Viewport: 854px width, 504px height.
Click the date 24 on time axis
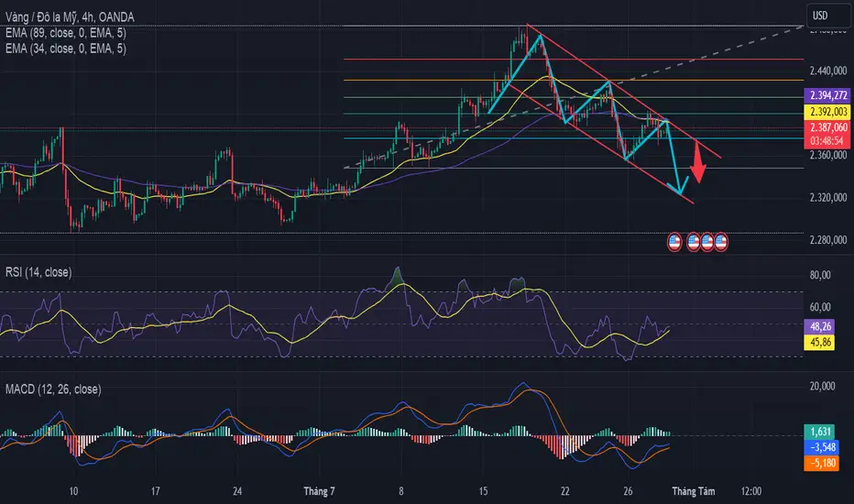click(x=237, y=491)
